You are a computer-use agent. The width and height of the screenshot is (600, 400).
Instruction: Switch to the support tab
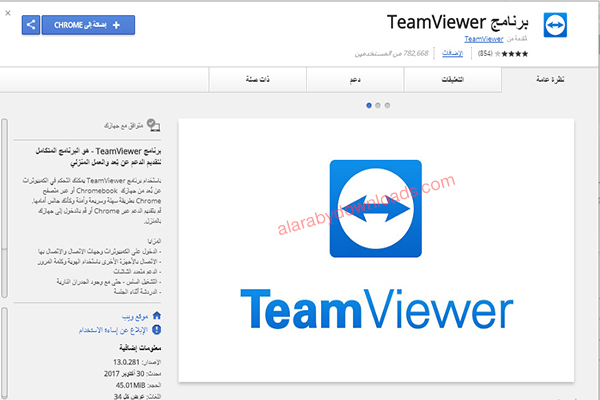[x=355, y=80]
